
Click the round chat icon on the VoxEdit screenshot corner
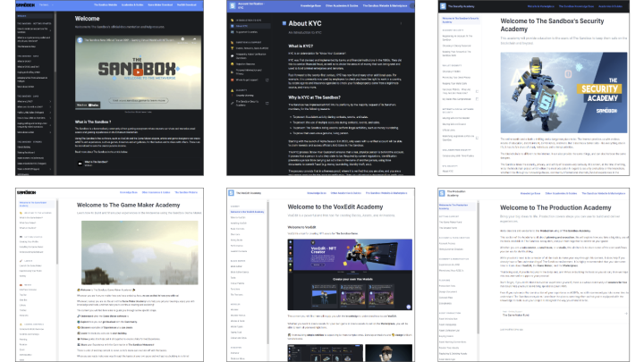(408, 307)
